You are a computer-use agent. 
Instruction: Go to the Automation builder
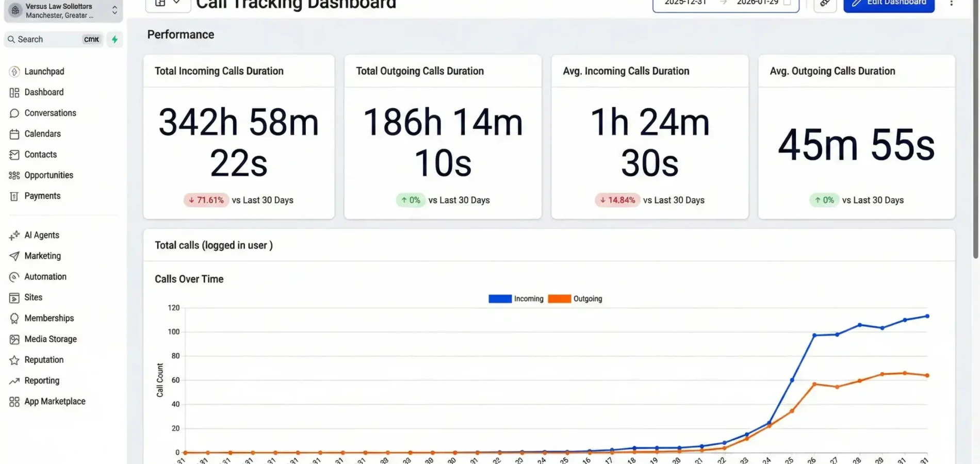[45, 276]
